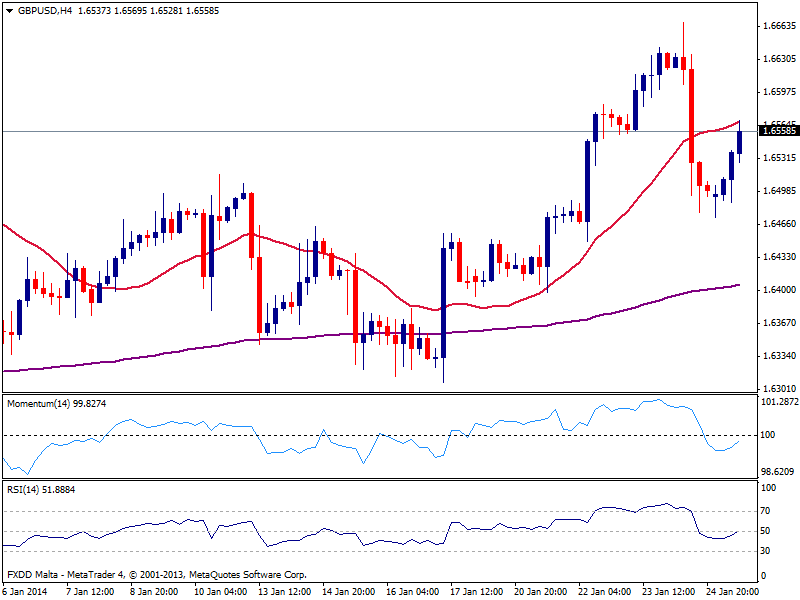
Task: Click the 14 Jan 20:00 time label
Action: [348, 591]
